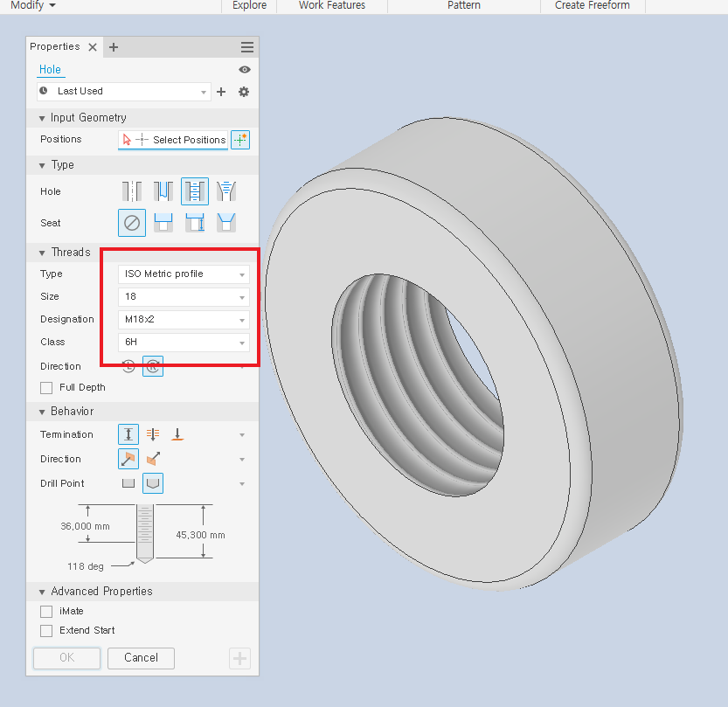Click the create preset plus icon
Viewport: 728px width, 707px height.
pyautogui.click(x=221, y=92)
